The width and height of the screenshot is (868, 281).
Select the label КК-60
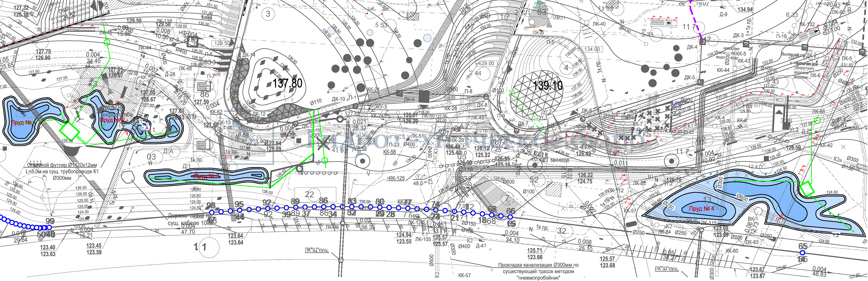732,251
